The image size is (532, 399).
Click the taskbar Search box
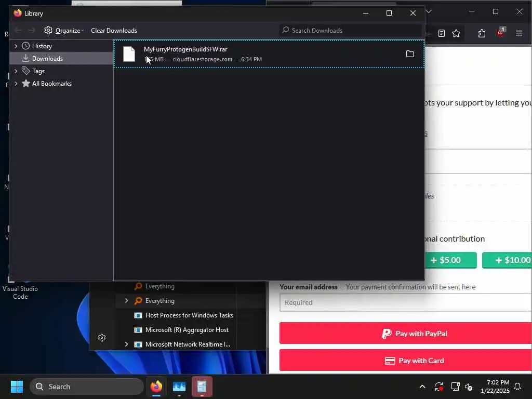click(87, 387)
